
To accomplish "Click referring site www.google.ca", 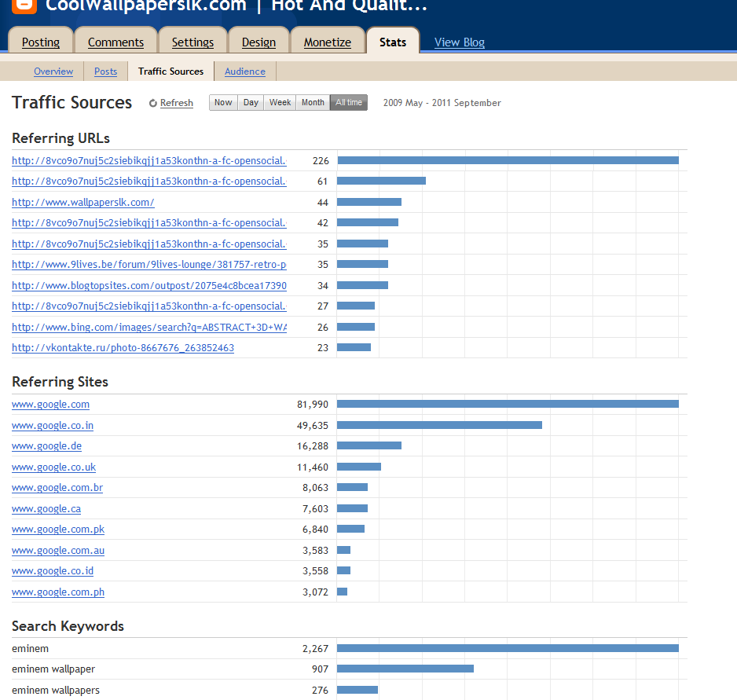I will click(46, 508).
